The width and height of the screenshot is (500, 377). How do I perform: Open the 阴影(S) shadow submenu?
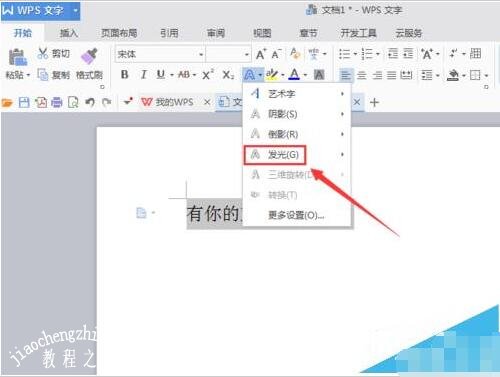(297, 114)
